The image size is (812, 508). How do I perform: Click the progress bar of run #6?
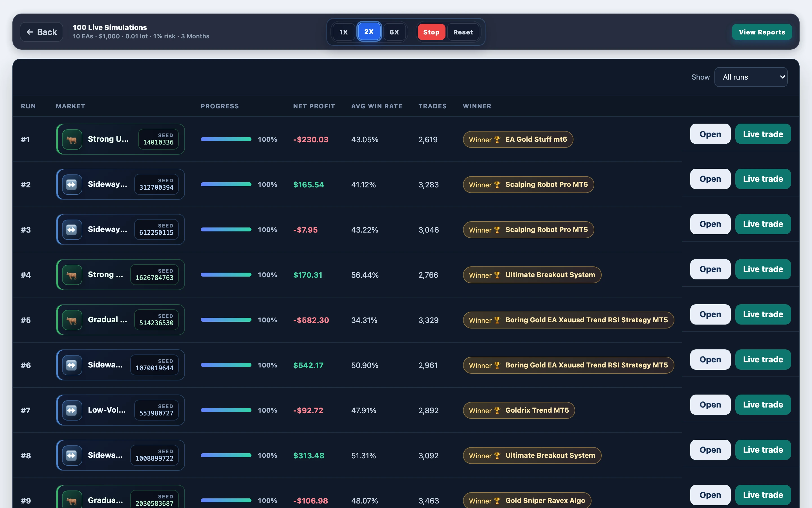(x=226, y=365)
